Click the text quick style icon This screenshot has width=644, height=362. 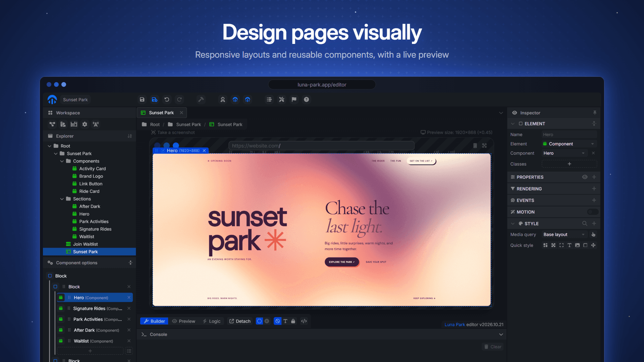(x=569, y=245)
